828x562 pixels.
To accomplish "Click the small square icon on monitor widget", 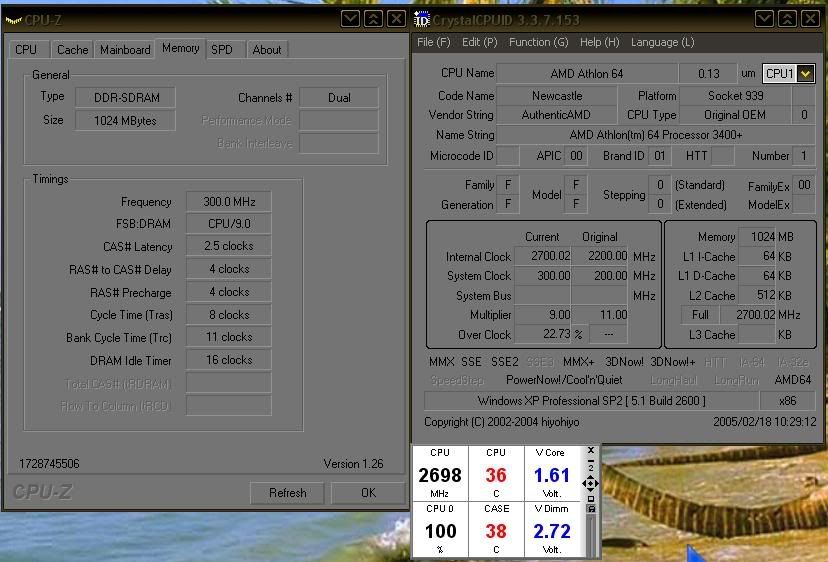I will [591, 499].
